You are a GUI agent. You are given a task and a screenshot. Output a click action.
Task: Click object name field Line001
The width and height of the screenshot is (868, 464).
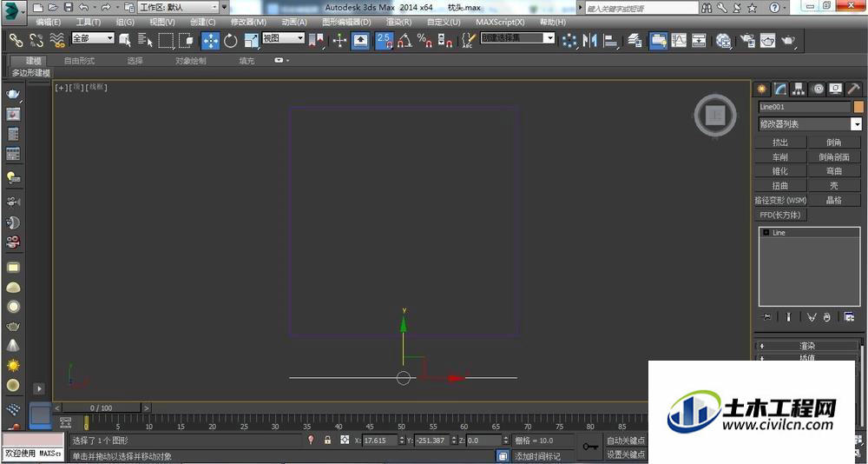pos(804,106)
